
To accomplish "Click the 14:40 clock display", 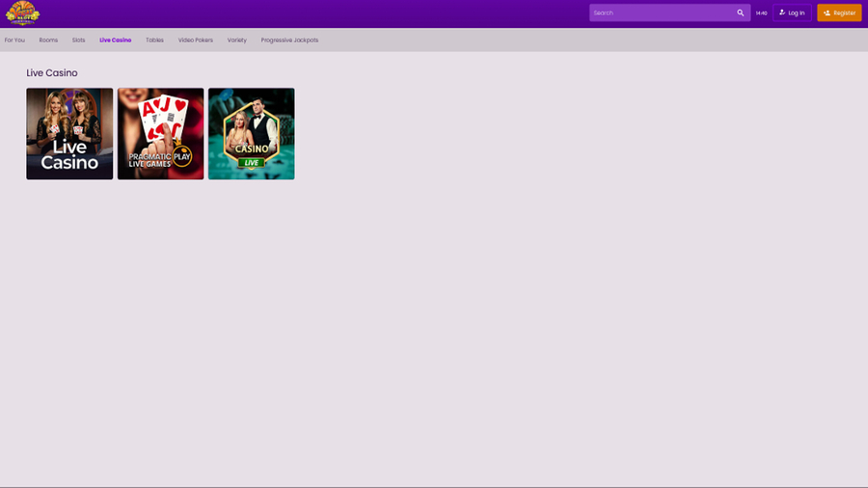I will 761,14.
